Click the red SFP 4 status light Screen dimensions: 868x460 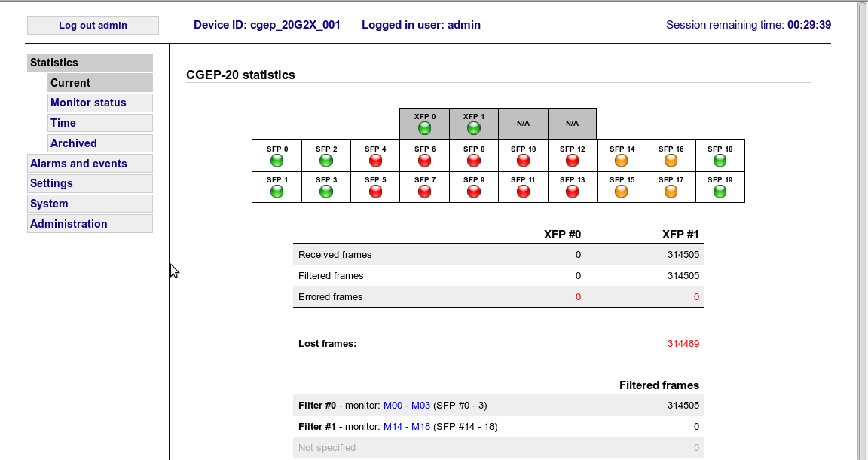click(374, 160)
